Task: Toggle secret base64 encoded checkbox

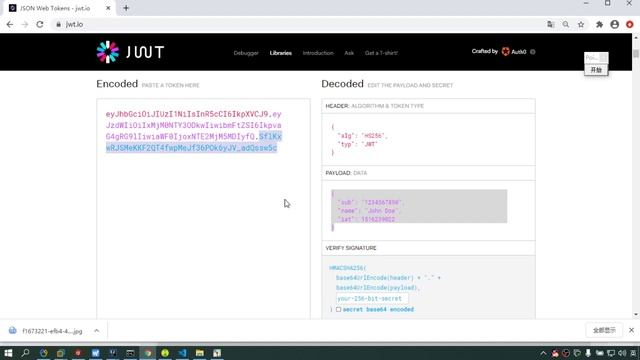Action: pyautogui.click(x=338, y=309)
